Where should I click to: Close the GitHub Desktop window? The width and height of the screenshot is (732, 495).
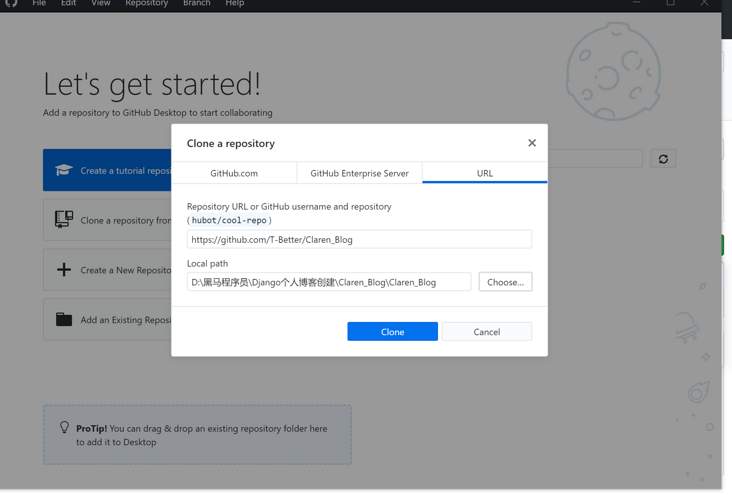[704, 3]
